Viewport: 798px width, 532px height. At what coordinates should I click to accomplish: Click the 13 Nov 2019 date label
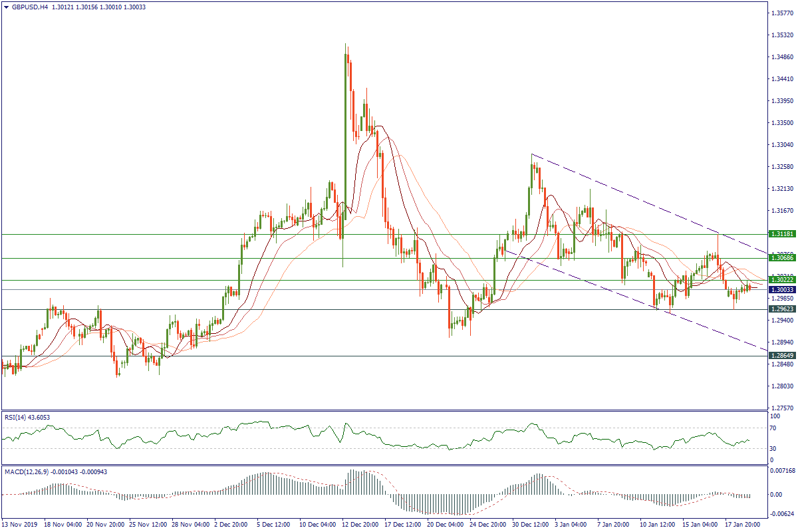[20, 525]
